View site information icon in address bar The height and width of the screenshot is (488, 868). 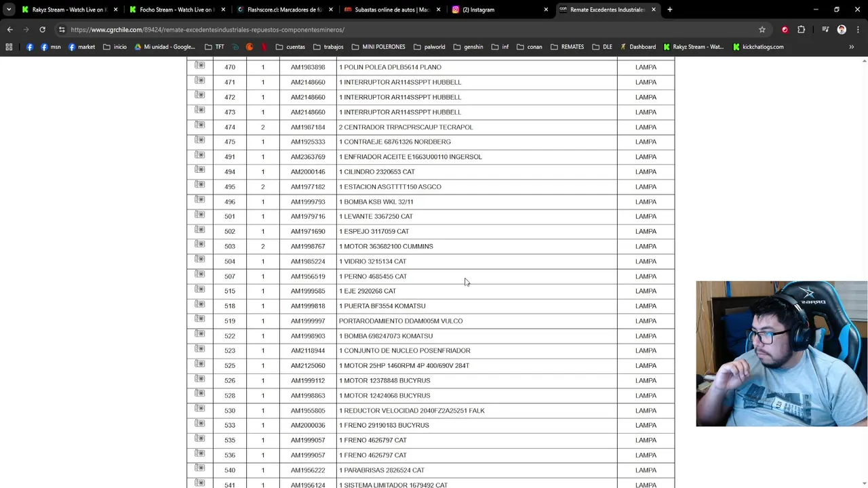click(62, 30)
